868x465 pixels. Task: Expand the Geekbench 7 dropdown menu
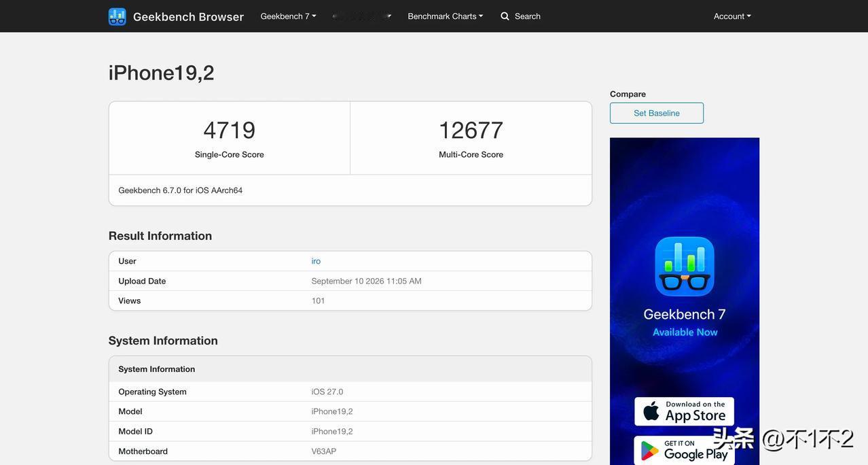(x=288, y=16)
